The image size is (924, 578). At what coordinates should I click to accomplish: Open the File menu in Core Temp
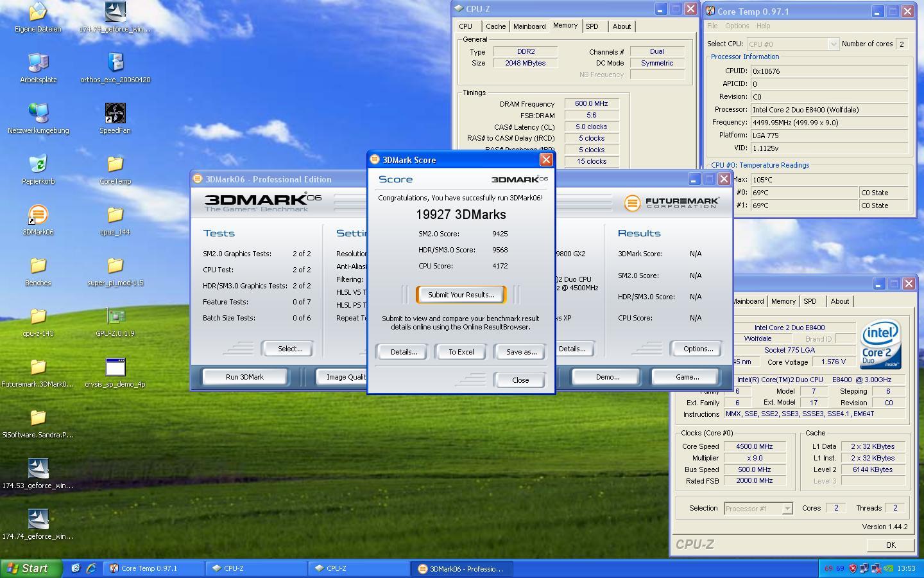coord(712,26)
